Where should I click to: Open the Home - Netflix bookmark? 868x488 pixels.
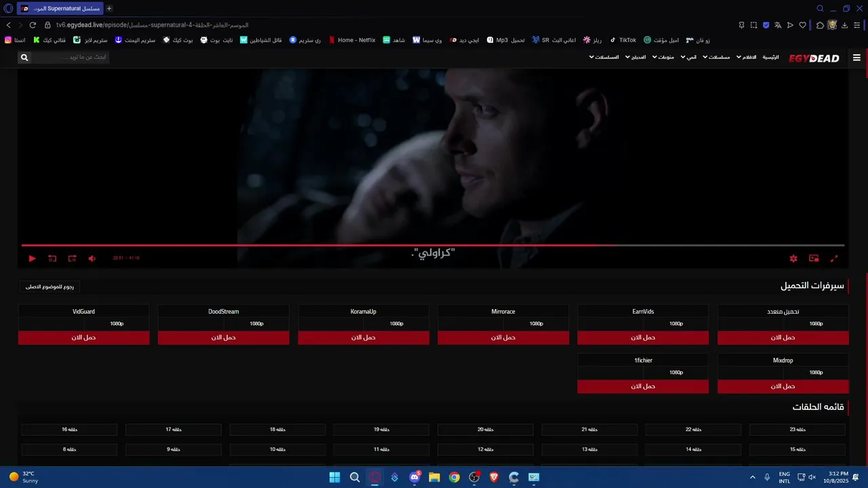tap(352, 40)
